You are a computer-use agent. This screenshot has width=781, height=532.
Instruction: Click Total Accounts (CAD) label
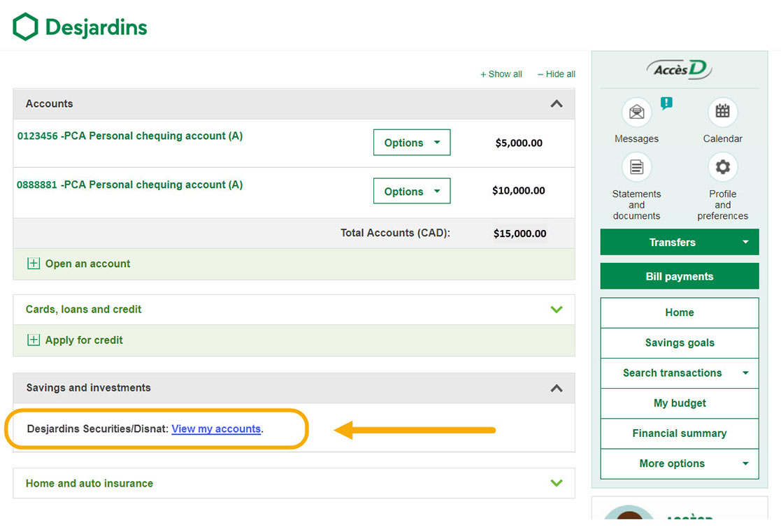[395, 233]
